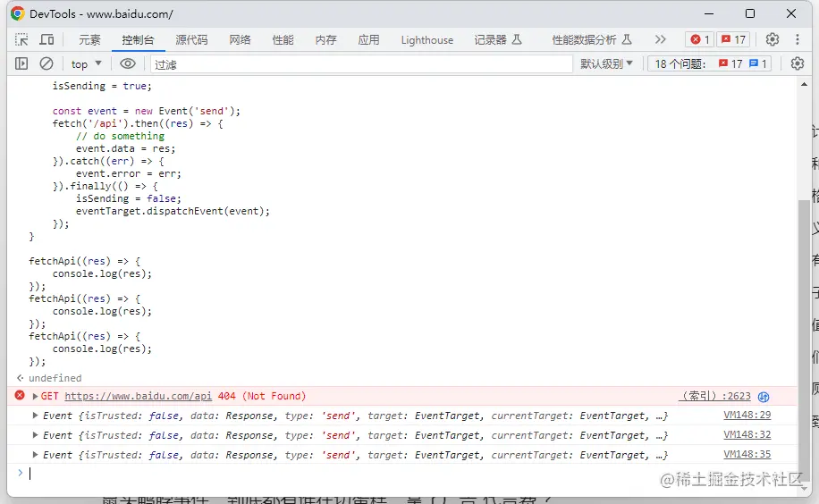Toggle device toolbar emulation icon
Screen dimensions: 819x504
[x=47, y=39]
